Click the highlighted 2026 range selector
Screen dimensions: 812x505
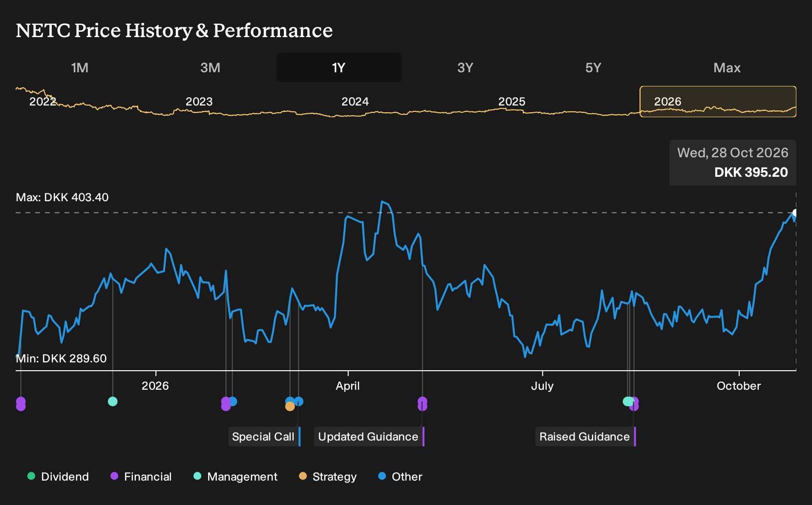click(x=718, y=102)
